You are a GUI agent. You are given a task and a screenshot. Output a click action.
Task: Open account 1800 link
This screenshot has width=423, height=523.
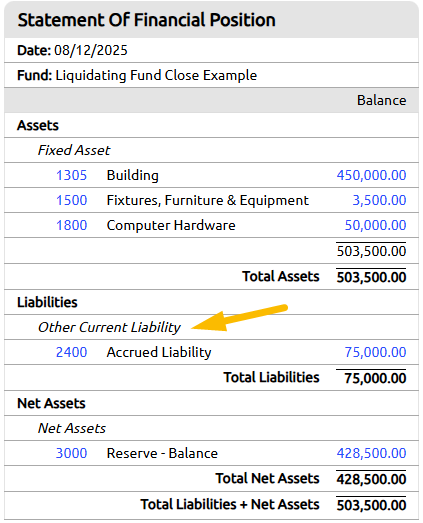[x=71, y=225]
